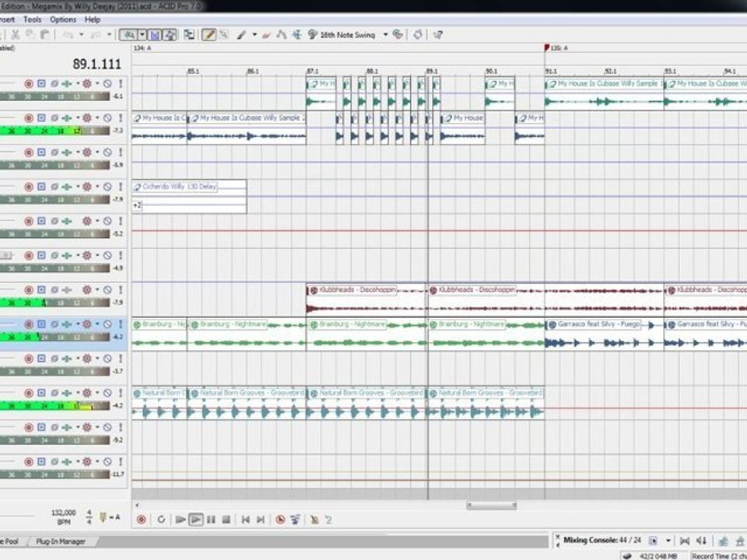Select the Paint brush tool
Image resolution: width=747 pixels, height=560 pixels.
click(x=241, y=35)
